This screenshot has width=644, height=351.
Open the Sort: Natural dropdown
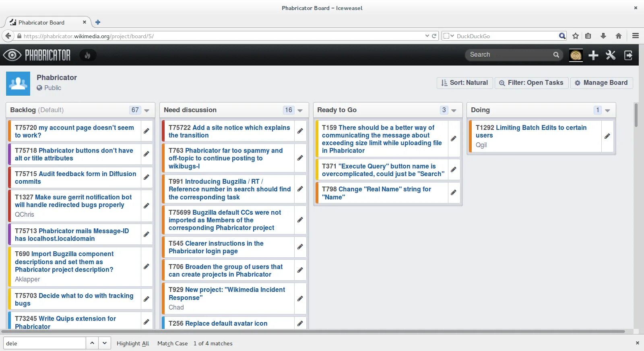click(464, 83)
